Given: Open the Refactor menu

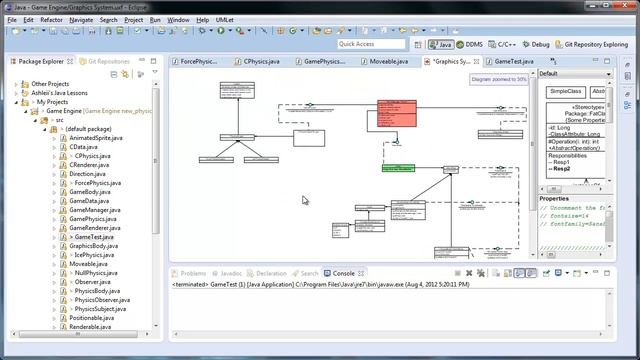Looking at the screenshot, I should [51, 20].
